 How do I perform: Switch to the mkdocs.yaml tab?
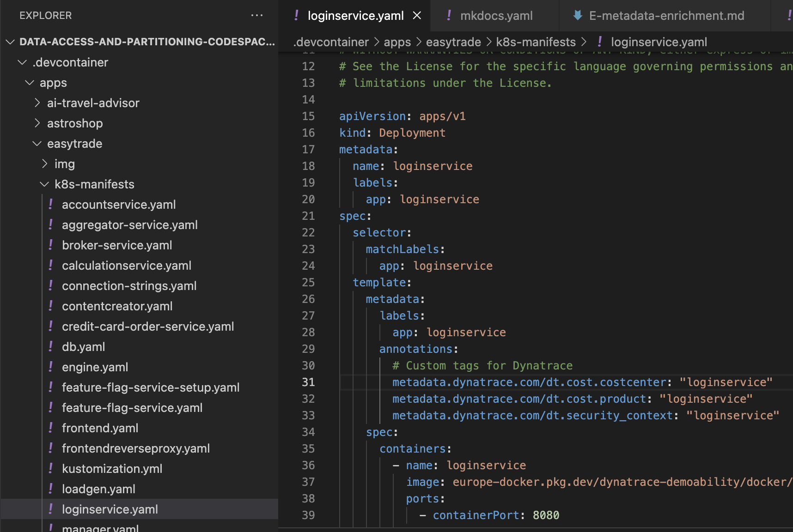(496, 16)
